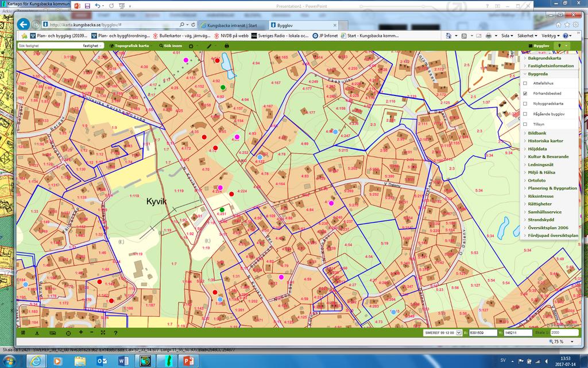Enable the Attefallshus layer checkbox
Viewport: 588px width, 368px height.
(525, 83)
